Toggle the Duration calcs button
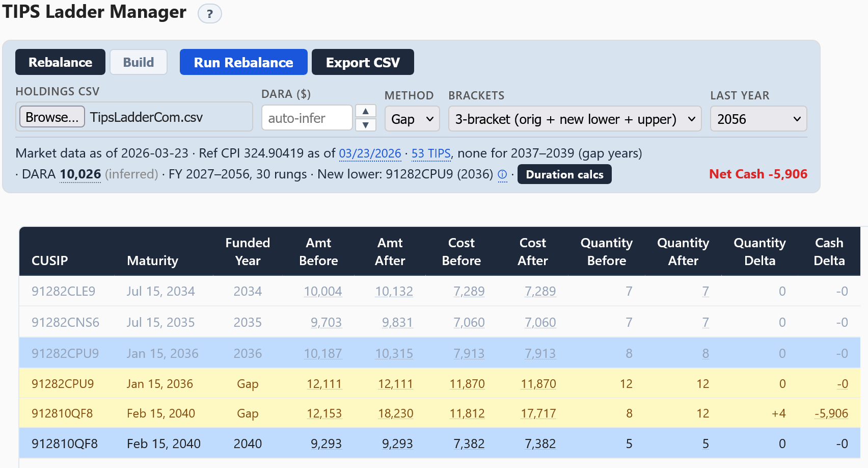Image resolution: width=868 pixels, height=468 pixels. (x=564, y=174)
